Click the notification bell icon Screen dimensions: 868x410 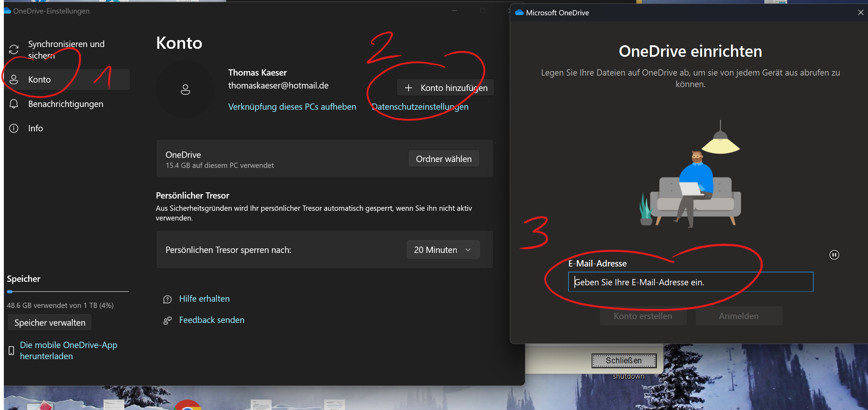(x=14, y=104)
